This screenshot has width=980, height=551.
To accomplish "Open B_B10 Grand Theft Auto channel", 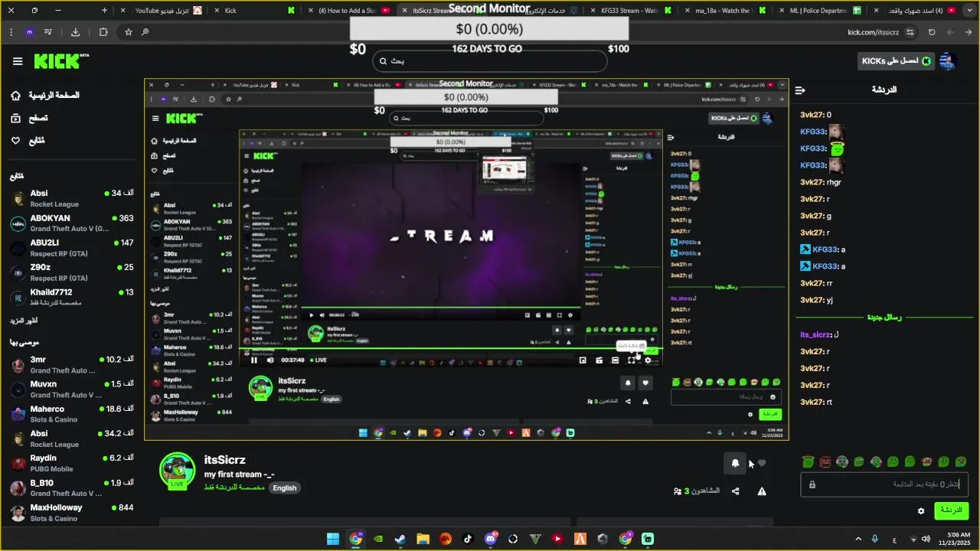I will coord(71,487).
